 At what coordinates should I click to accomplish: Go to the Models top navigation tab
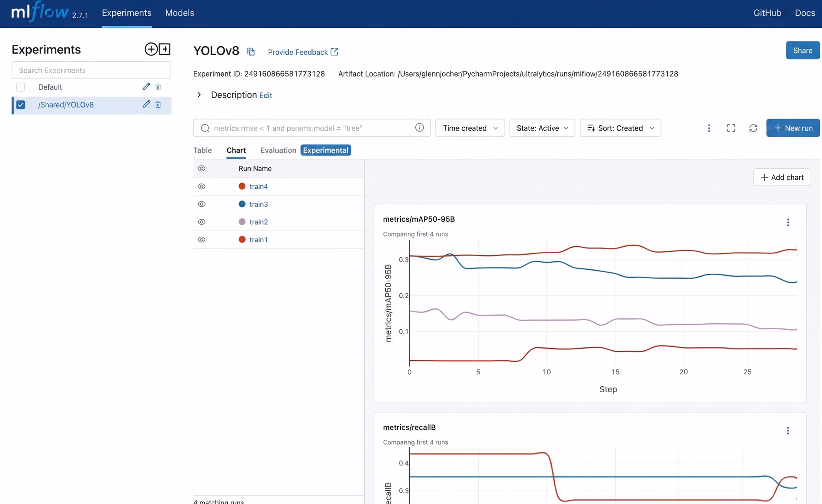point(180,13)
